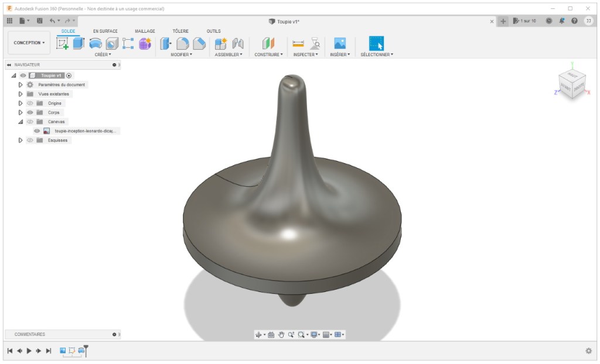Toggle visibility of the Corps folder
The width and height of the screenshot is (600, 364).
click(30, 112)
